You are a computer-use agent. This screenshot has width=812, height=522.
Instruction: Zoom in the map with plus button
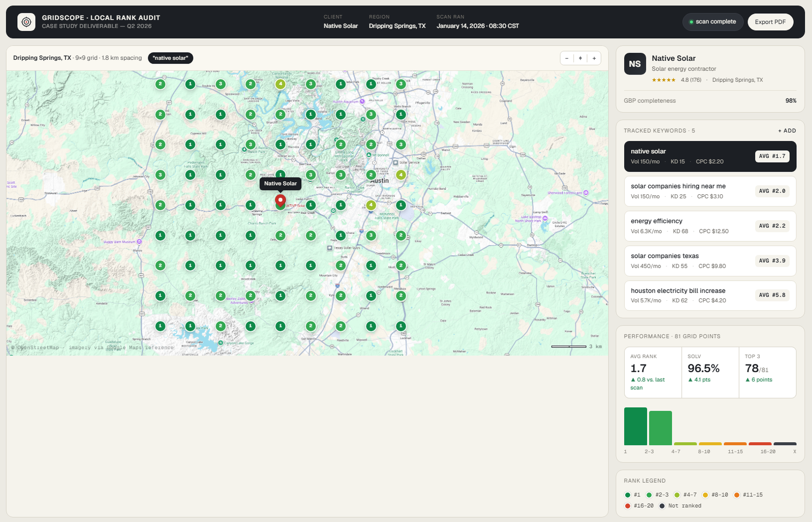pyautogui.click(x=594, y=58)
